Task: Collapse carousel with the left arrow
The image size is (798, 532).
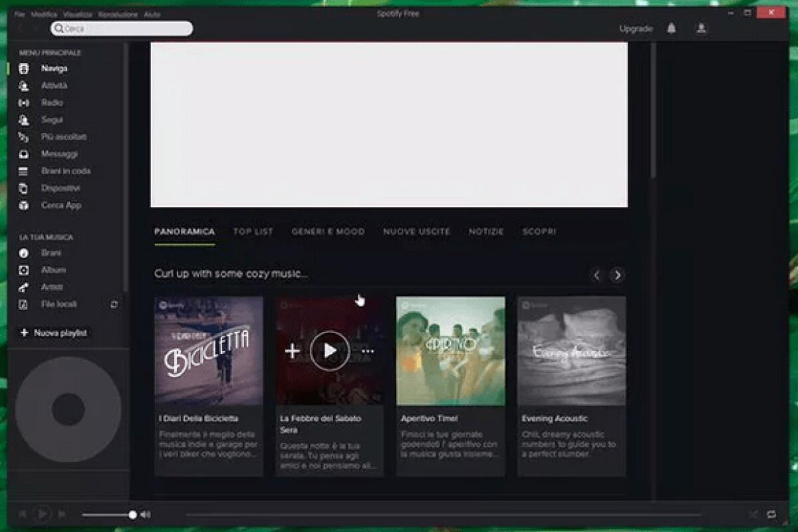Action: tap(597, 275)
